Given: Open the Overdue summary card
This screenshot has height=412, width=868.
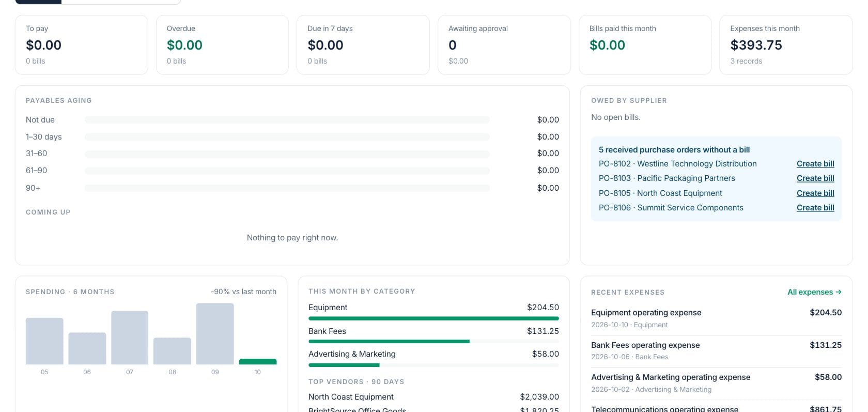Looking at the screenshot, I should coord(222,45).
